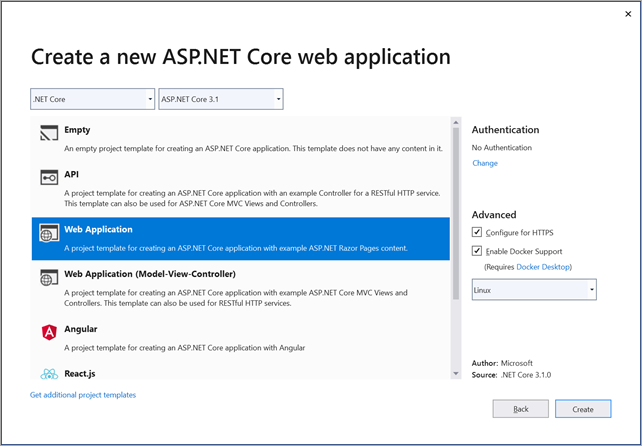Click the Create button
This screenshot has width=642, height=446.
(583, 409)
